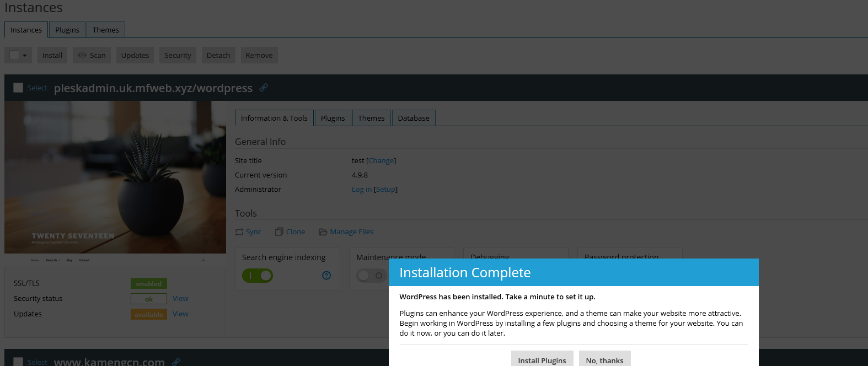Click the Sync tool icon
The height and width of the screenshot is (366, 868).
[x=239, y=232]
